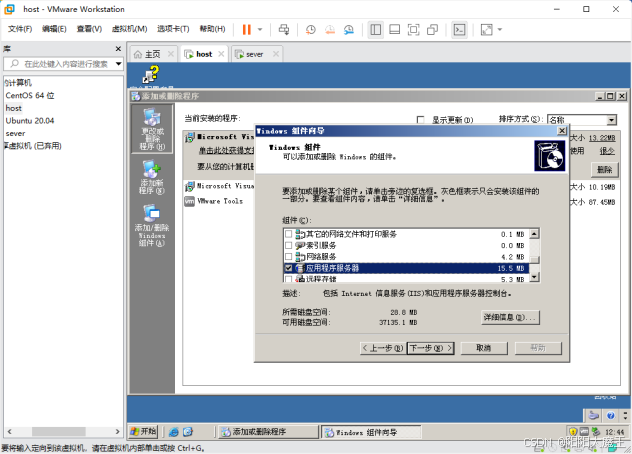Screen dimensions: 632x454
Task: Switch to the sever tab
Action: [x=254, y=54]
